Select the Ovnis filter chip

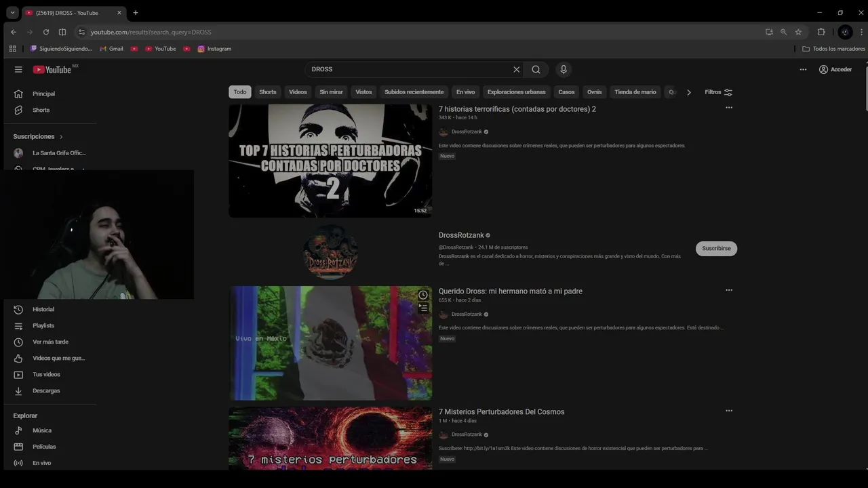(594, 92)
